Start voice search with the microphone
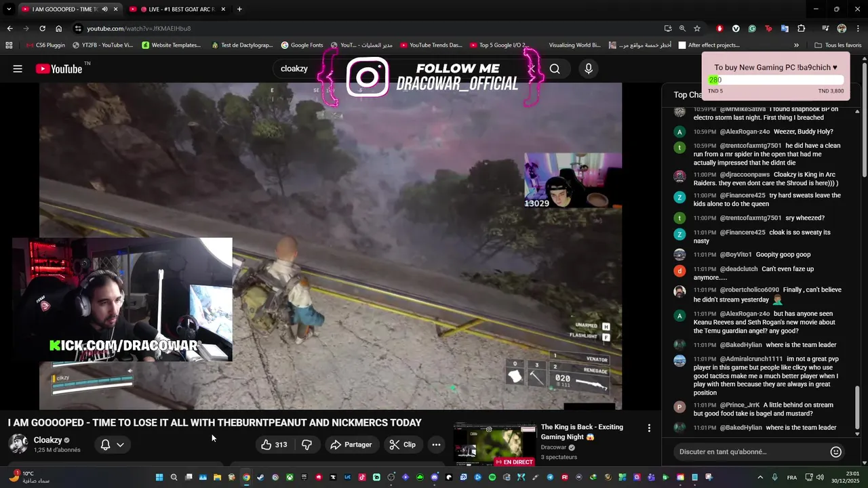 click(x=589, y=68)
